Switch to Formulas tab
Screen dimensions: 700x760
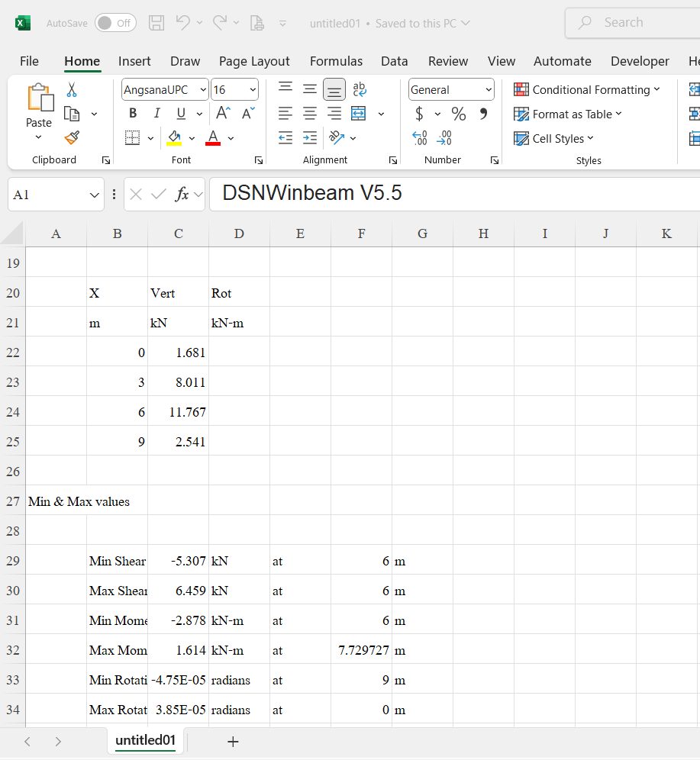(x=336, y=61)
